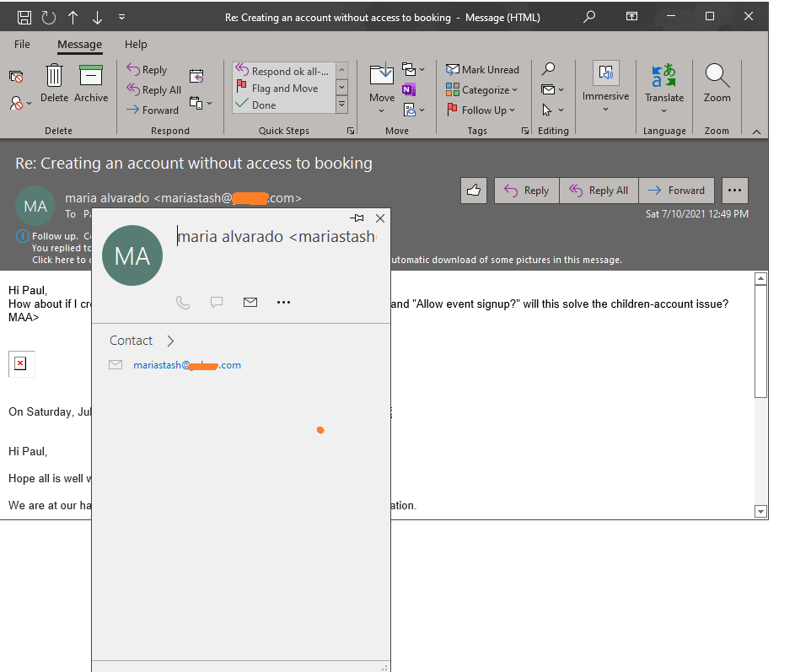Image resolution: width=795 pixels, height=672 pixels.
Task: Pin the contact card
Action: click(x=357, y=218)
